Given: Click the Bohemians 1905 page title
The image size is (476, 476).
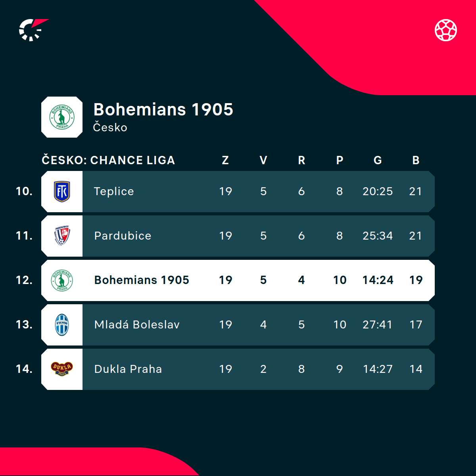Looking at the screenshot, I should tap(163, 109).
